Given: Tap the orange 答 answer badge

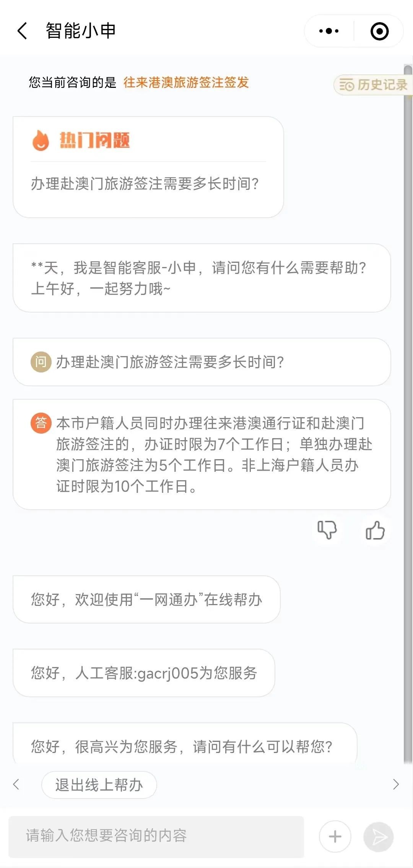Looking at the screenshot, I should [41, 423].
